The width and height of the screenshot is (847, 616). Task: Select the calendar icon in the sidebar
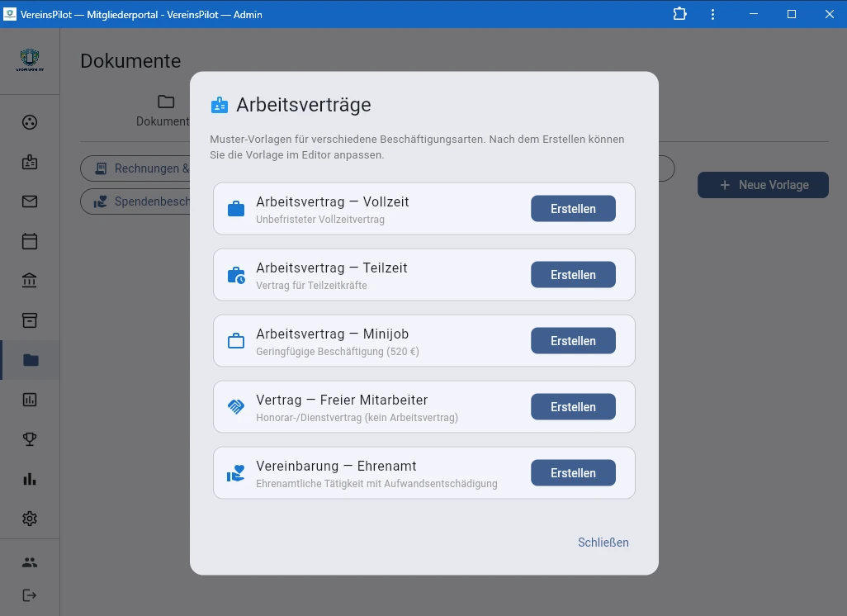pyautogui.click(x=30, y=240)
